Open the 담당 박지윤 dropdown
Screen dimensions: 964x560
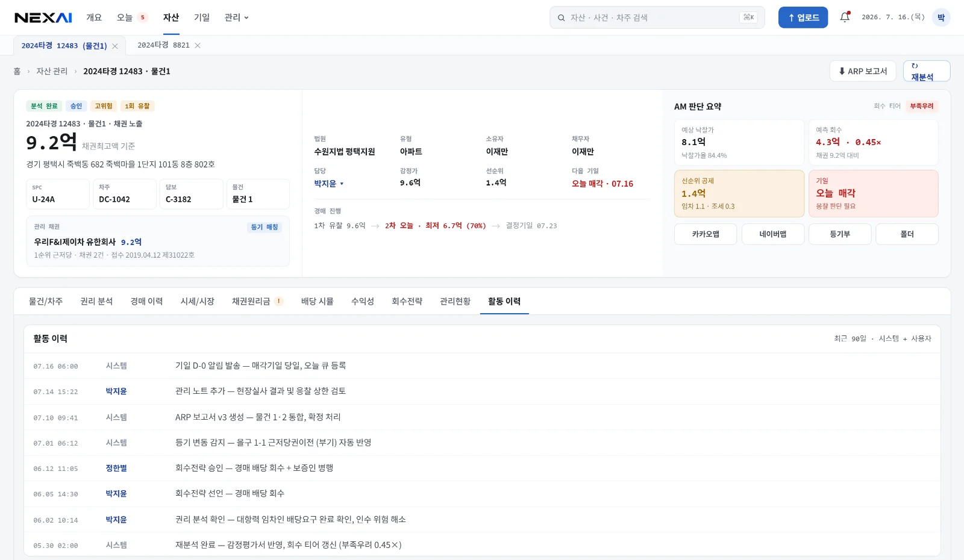pyautogui.click(x=329, y=184)
